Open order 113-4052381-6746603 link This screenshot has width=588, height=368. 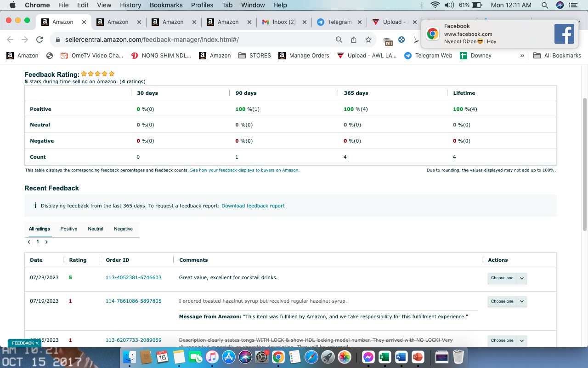134,278
